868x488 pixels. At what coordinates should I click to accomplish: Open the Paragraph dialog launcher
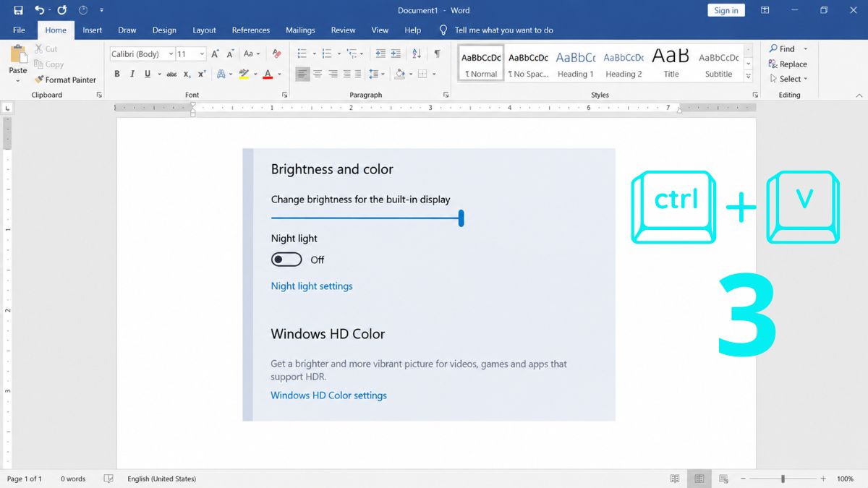pos(446,95)
